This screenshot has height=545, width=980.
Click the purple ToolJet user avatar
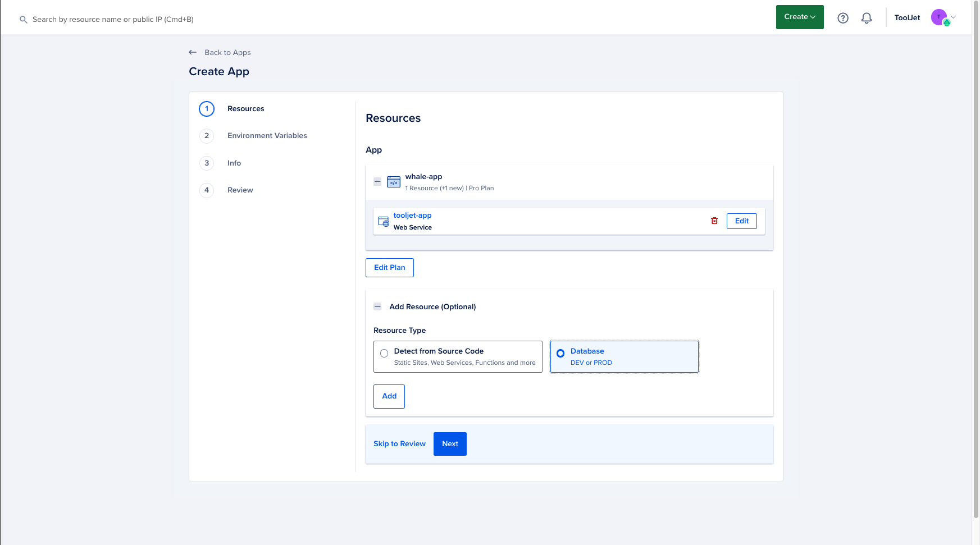939,17
